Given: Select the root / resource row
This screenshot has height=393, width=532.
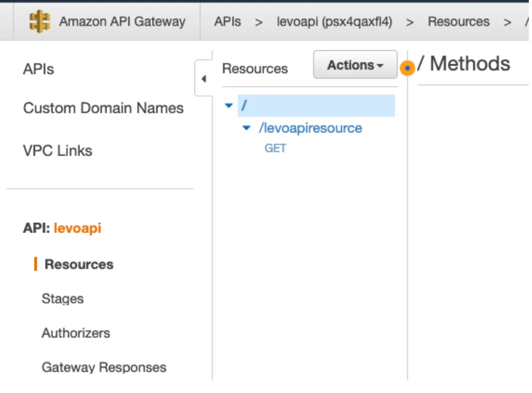Looking at the screenshot, I should click(316, 106).
